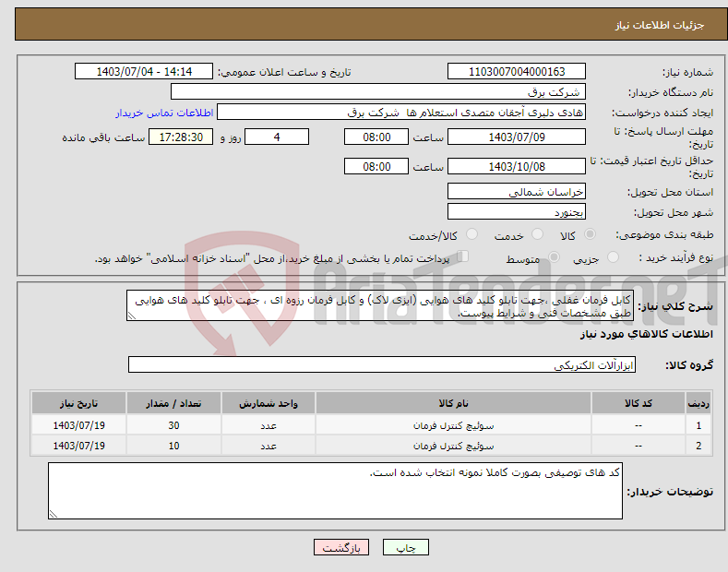The width and height of the screenshot is (728, 572).
Task: Select the کالا/خدمت radio button
Action: click(x=471, y=234)
